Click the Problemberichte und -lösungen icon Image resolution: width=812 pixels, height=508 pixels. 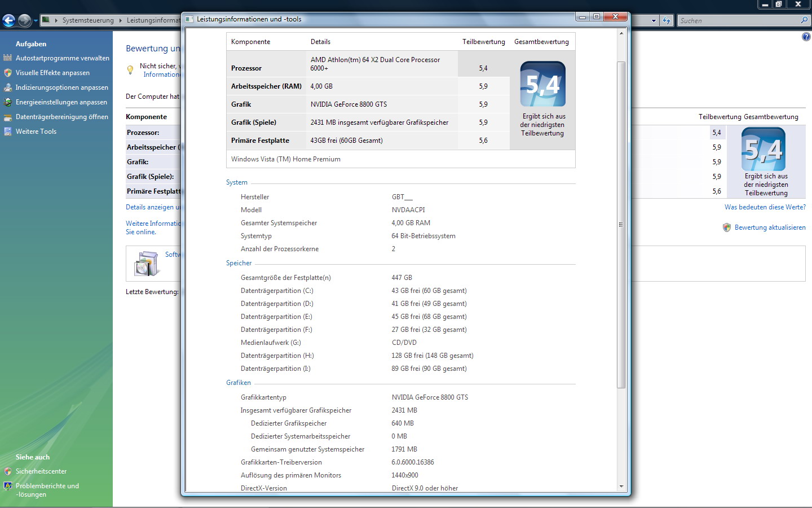click(7, 486)
